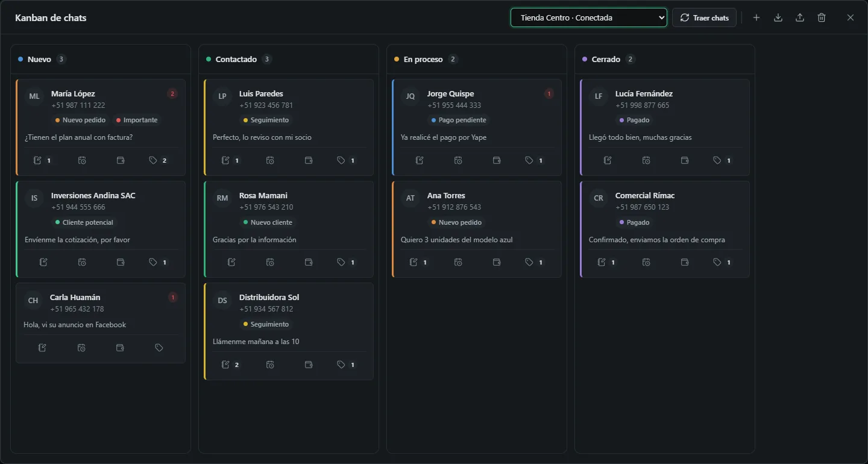Click the tag icon on Jorge Quispe card
868x464 pixels.
(529, 160)
